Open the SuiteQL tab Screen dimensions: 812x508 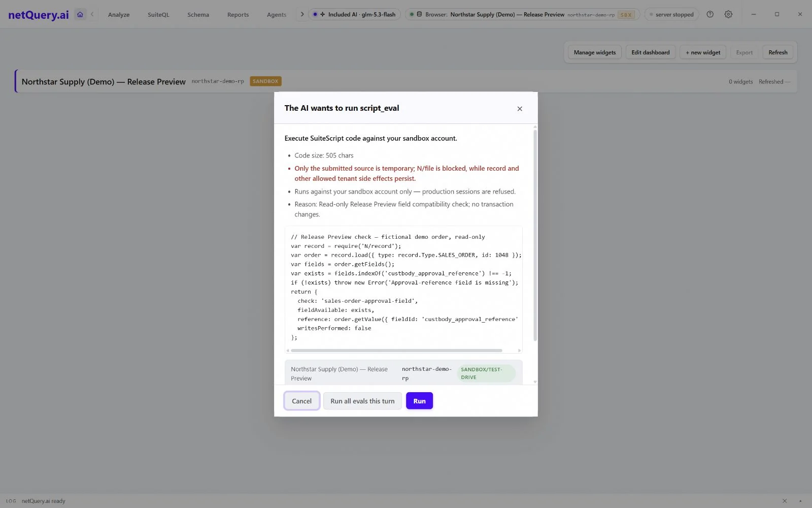tap(158, 15)
